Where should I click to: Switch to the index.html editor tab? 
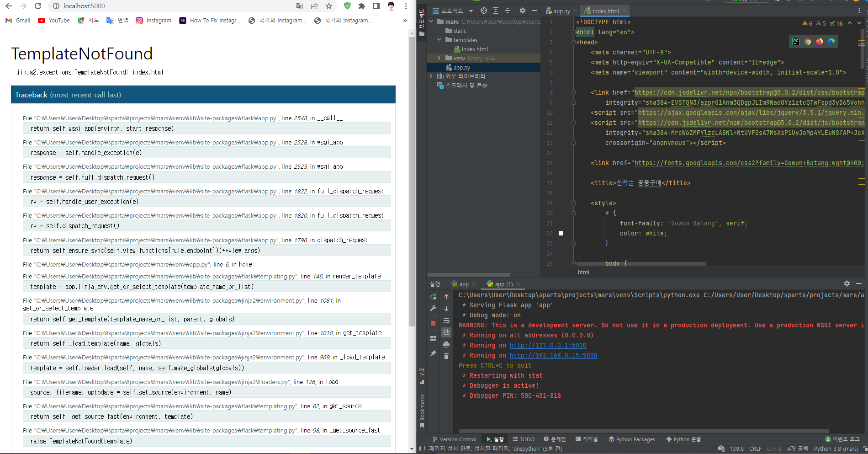click(602, 11)
